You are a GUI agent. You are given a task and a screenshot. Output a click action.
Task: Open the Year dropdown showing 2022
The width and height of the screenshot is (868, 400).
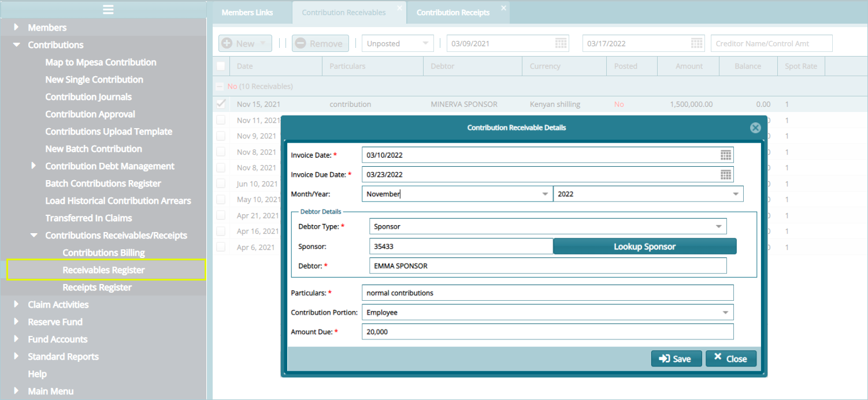coord(736,195)
